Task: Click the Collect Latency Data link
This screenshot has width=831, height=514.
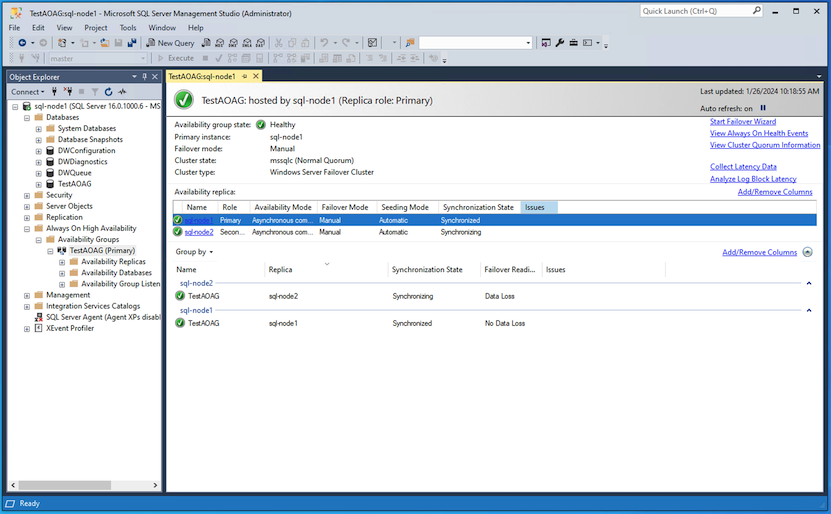Action: point(743,167)
